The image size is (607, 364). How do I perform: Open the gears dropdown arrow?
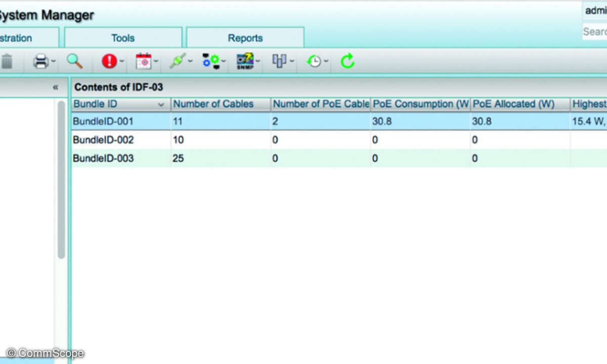224,62
